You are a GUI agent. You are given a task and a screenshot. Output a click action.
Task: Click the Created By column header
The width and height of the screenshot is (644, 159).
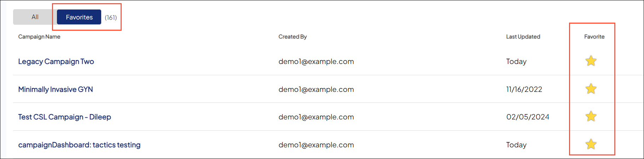[292, 37]
